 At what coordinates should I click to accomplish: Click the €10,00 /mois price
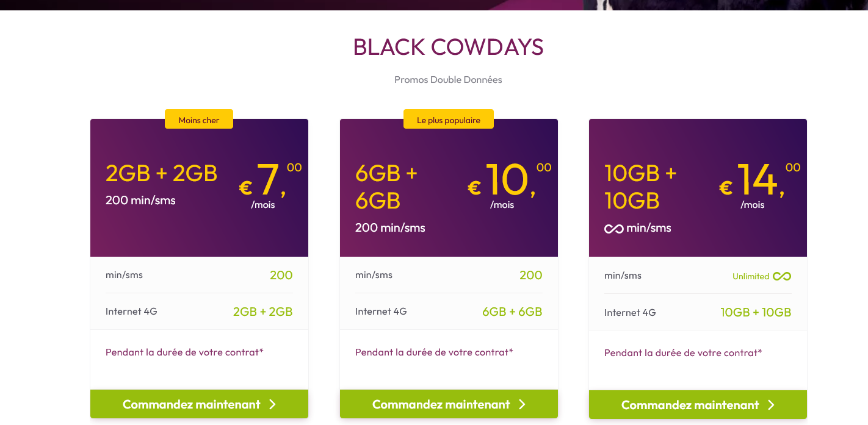tap(509, 184)
